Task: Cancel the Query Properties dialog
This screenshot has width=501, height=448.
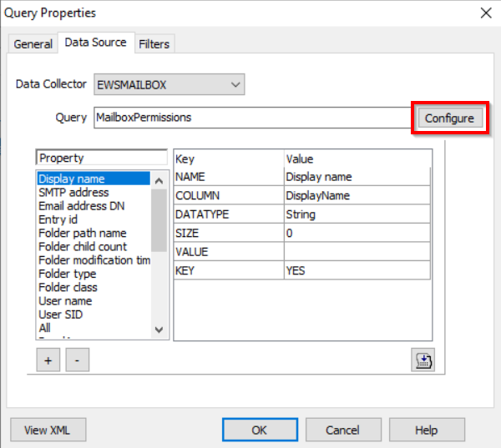Action: coord(343,430)
